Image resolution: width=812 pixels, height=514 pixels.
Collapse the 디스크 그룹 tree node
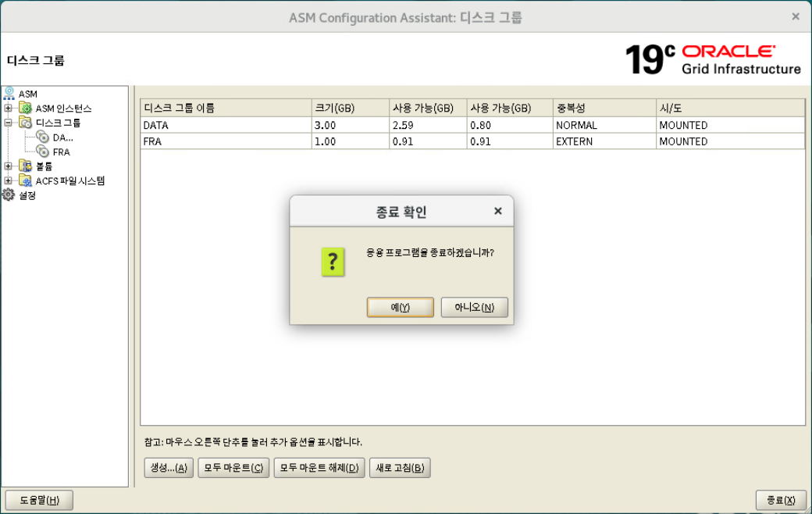tap(9, 123)
